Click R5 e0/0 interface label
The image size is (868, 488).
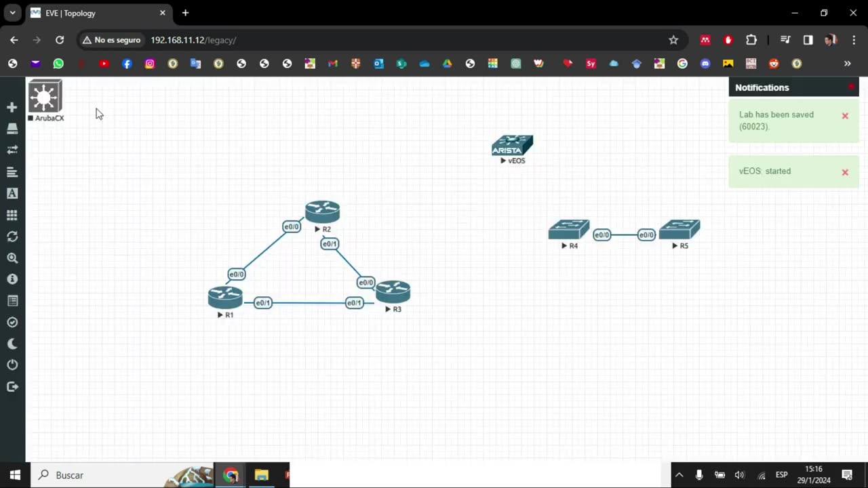coord(646,235)
